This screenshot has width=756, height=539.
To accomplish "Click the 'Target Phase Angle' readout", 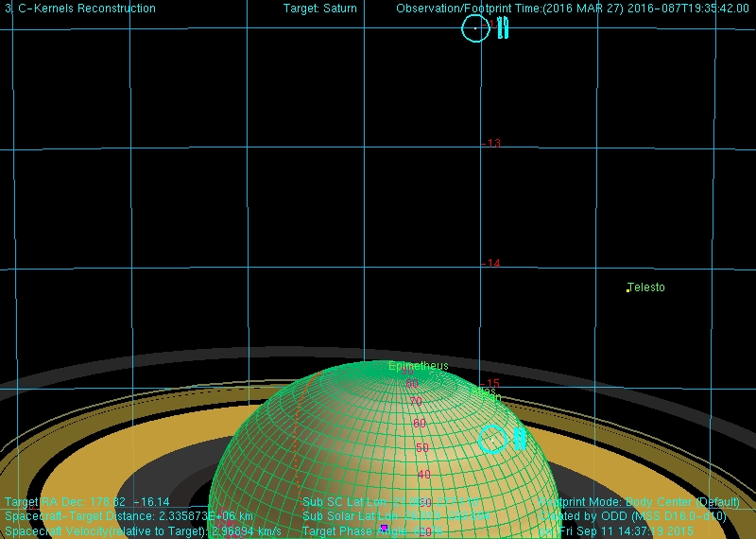I will pyautogui.click(x=372, y=530).
